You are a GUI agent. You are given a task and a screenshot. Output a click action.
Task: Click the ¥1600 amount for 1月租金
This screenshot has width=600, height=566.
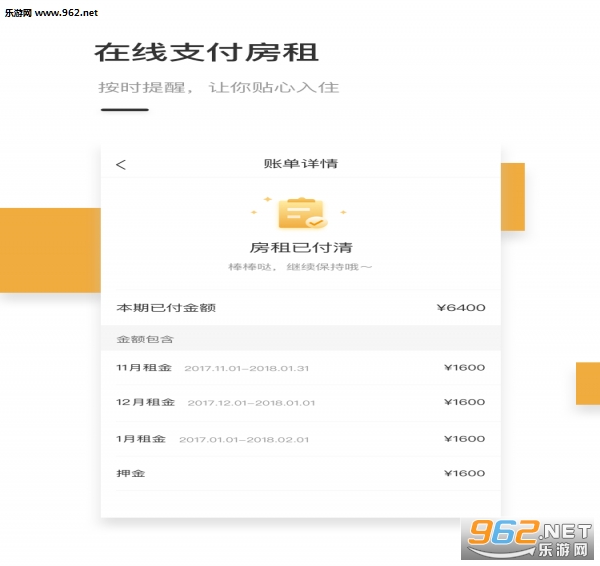point(464,439)
